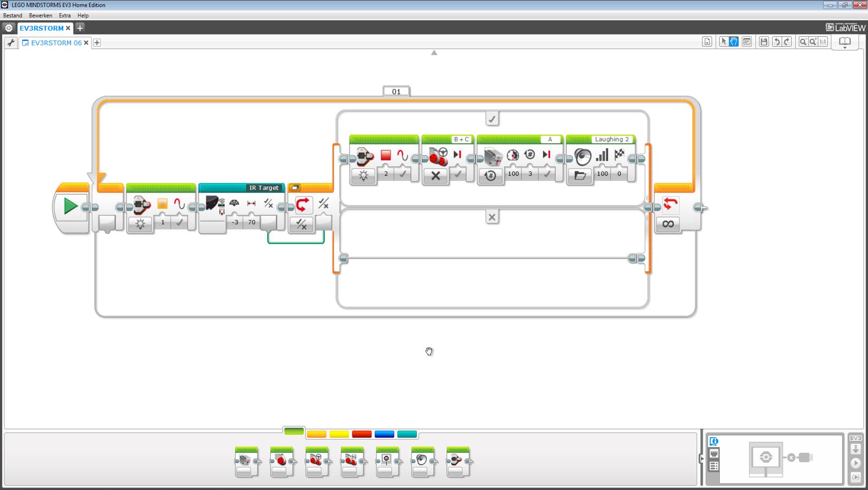Image resolution: width=868 pixels, height=490 pixels.
Task: Open project properties wrench icon
Action: [11, 43]
